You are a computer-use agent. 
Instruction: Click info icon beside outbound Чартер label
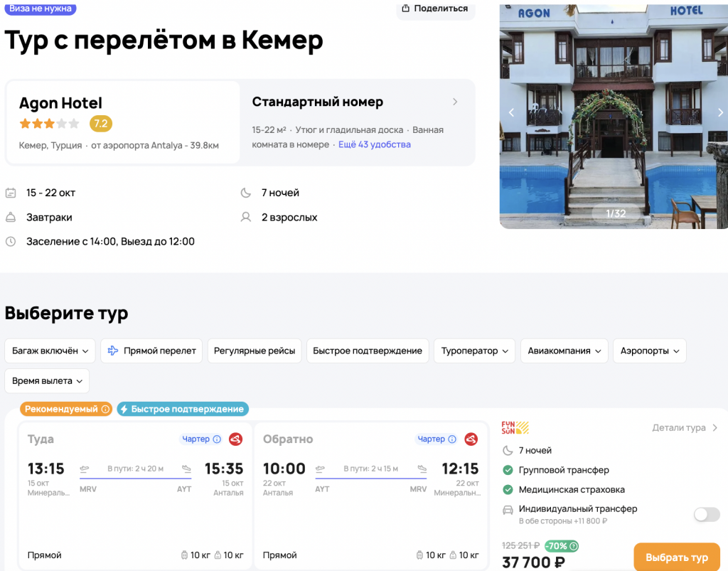tap(217, 439)
